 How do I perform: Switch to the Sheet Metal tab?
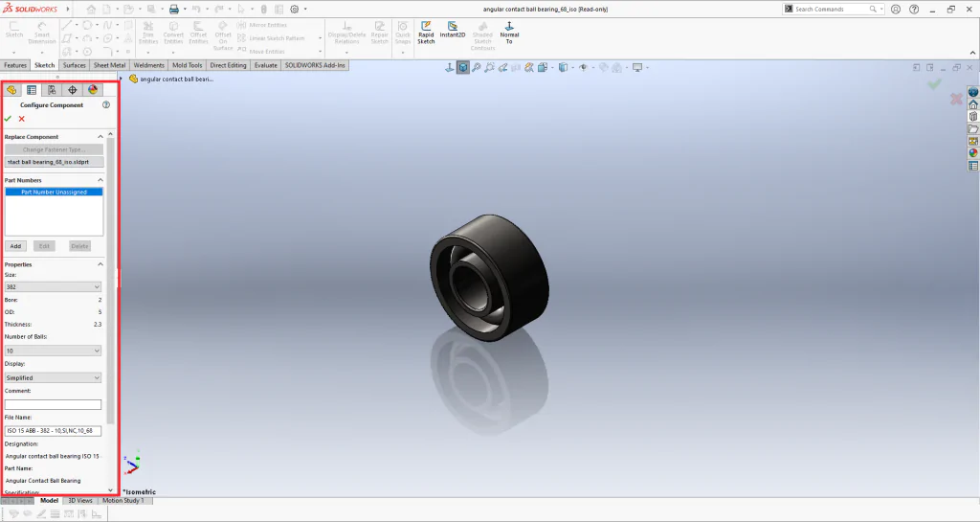click(109, 65)
